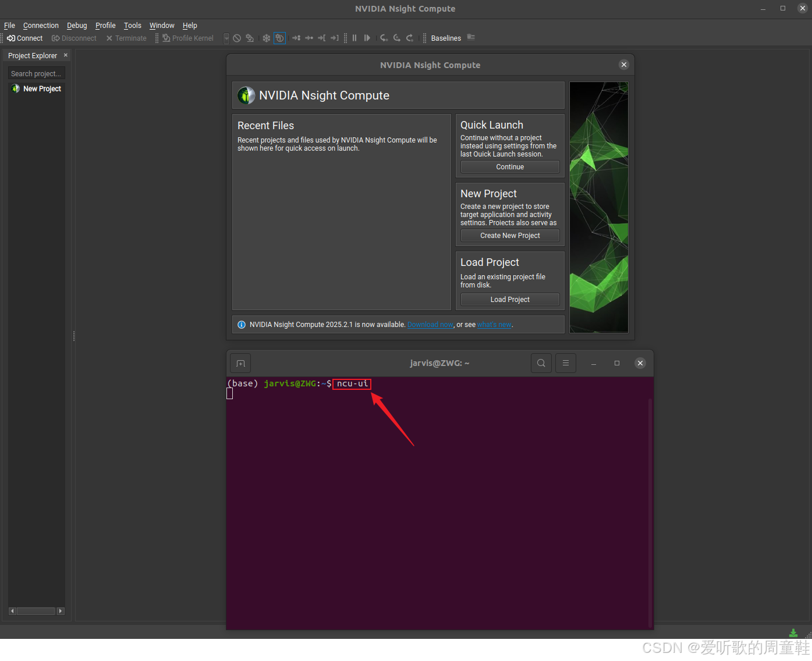Click Run to Next Range End icon
This screenshot has height=661, width=812.
point(335,38)
